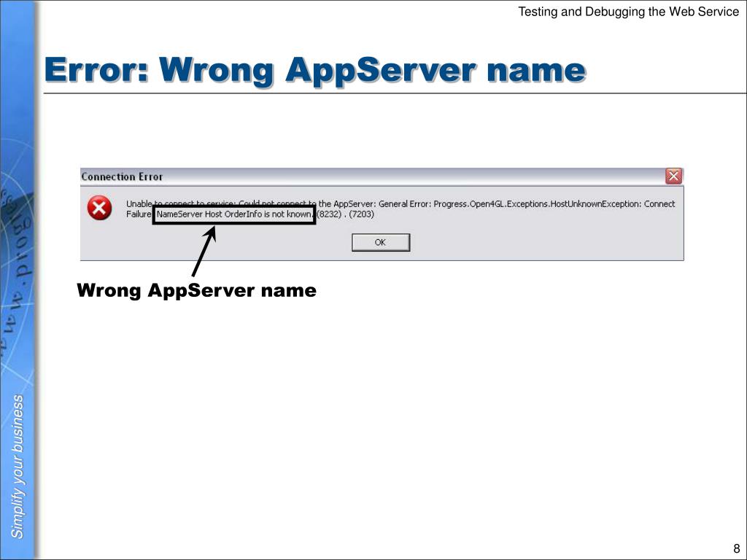The image size is (747, 560).
Task: Close the Connection Error dialog with X
Action: [673, 176]
